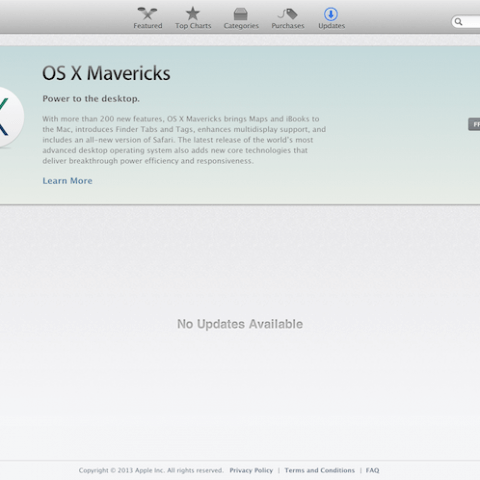480x480 pixels.
Task: Click the gray Free button in banner
Action: click(x=474, y=124)
